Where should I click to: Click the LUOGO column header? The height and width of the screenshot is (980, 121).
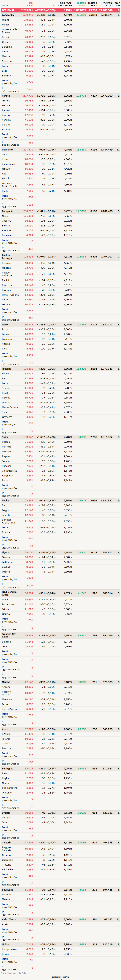click(x=5, y=5)
